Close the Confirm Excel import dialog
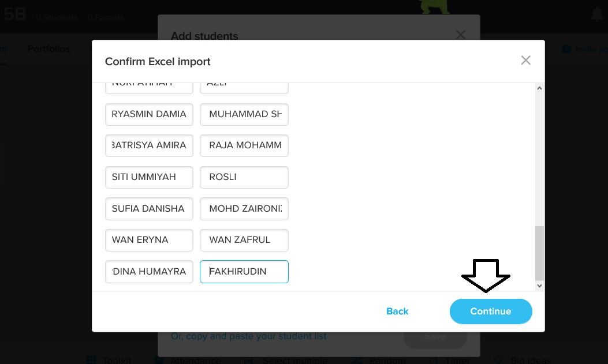The width and height of the screenshot is (608, 364). click(x=525, y=61)
